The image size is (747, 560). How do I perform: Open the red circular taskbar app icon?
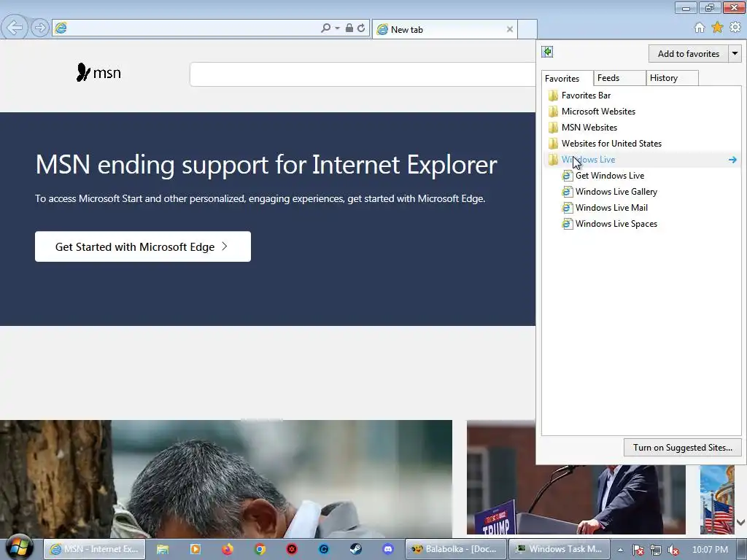pyautogui.click(x=292, y=550)
